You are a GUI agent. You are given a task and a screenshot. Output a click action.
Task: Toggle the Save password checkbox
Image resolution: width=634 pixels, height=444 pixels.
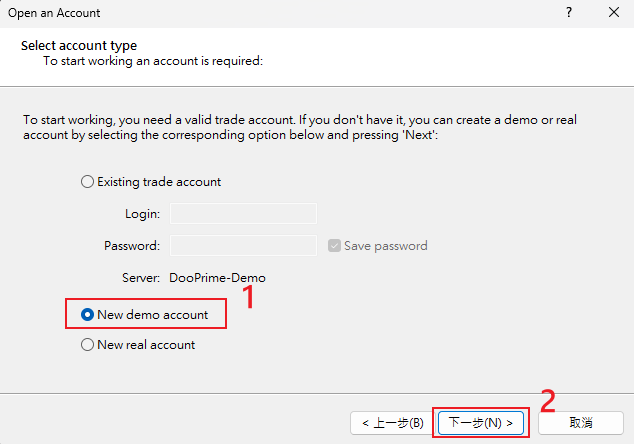(334, 246)
